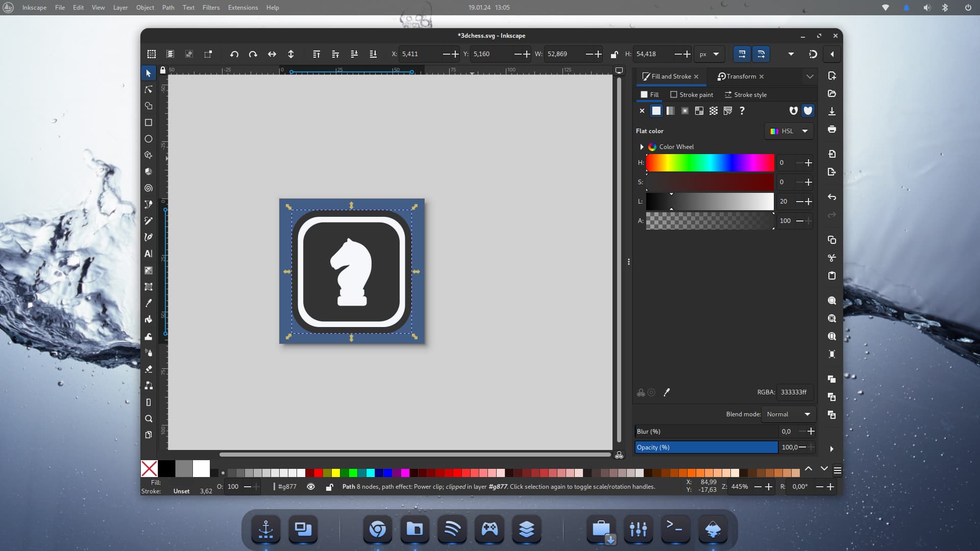Toggle the layer lock in status bar
Viewport: 980px width, 551px height.
(330, 487)
